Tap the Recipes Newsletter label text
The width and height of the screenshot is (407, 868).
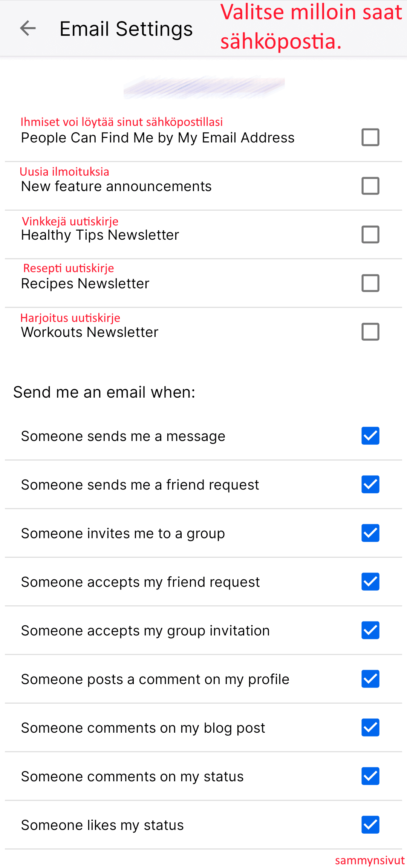(85, 284)
